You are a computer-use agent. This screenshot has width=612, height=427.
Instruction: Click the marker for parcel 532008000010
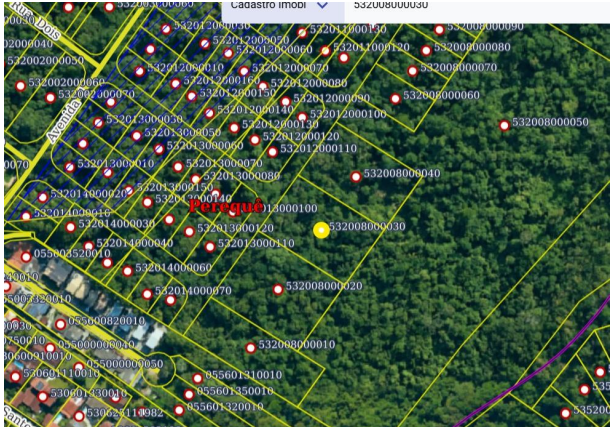251,348
